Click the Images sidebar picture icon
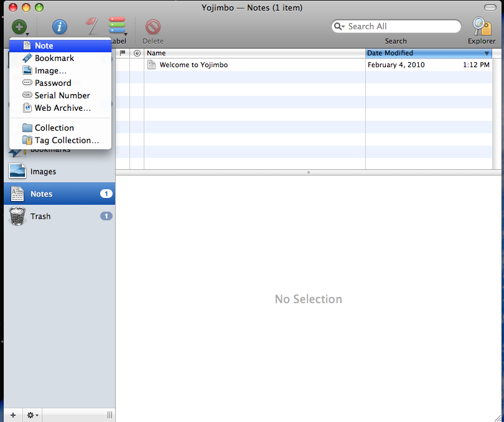Viewport: 504px width, 422px height. [x=17, y=171]
